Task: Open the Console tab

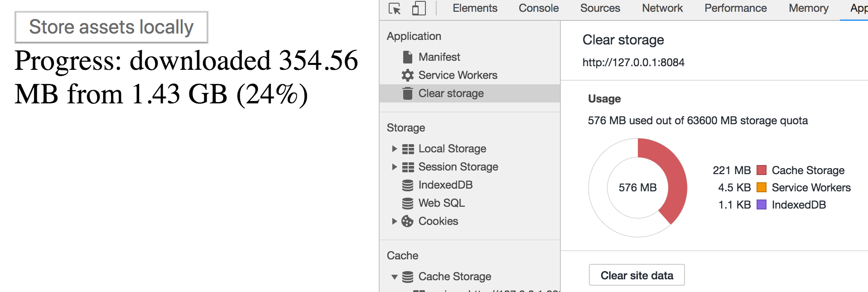Action: pos(539,8)
